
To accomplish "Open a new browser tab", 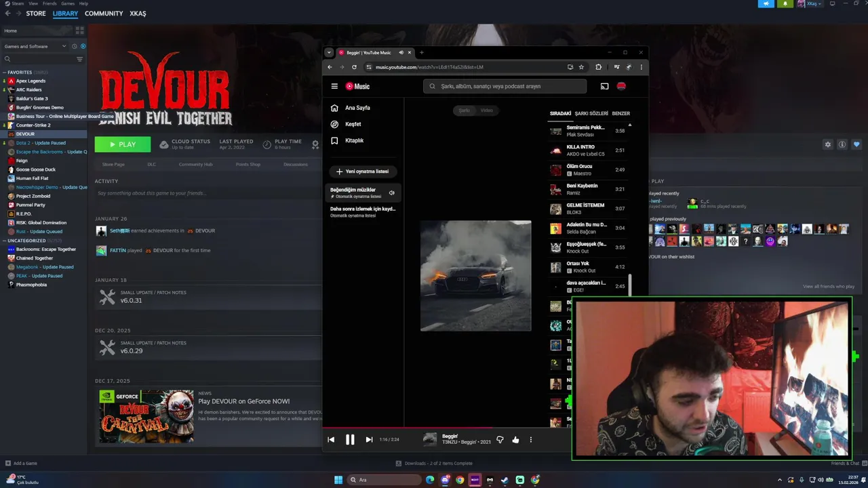I will [421, 52].
